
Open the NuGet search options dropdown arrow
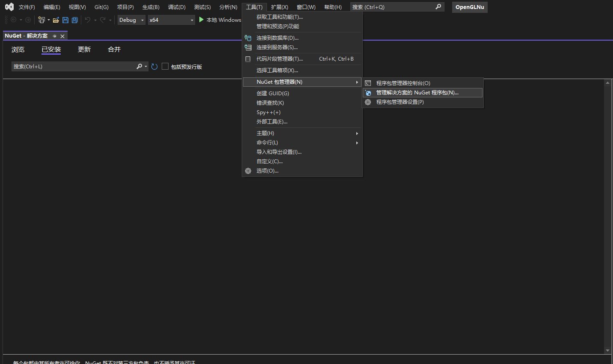146,66
